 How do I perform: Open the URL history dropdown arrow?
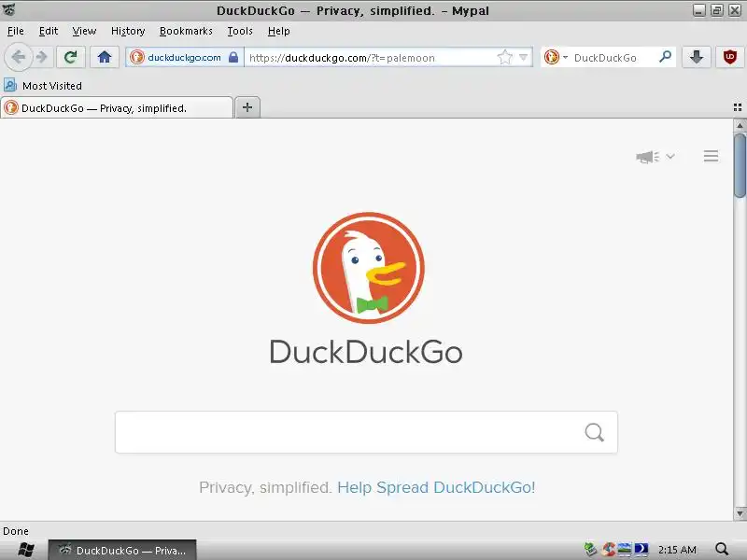pyautogui.click(x=523, y=58)
